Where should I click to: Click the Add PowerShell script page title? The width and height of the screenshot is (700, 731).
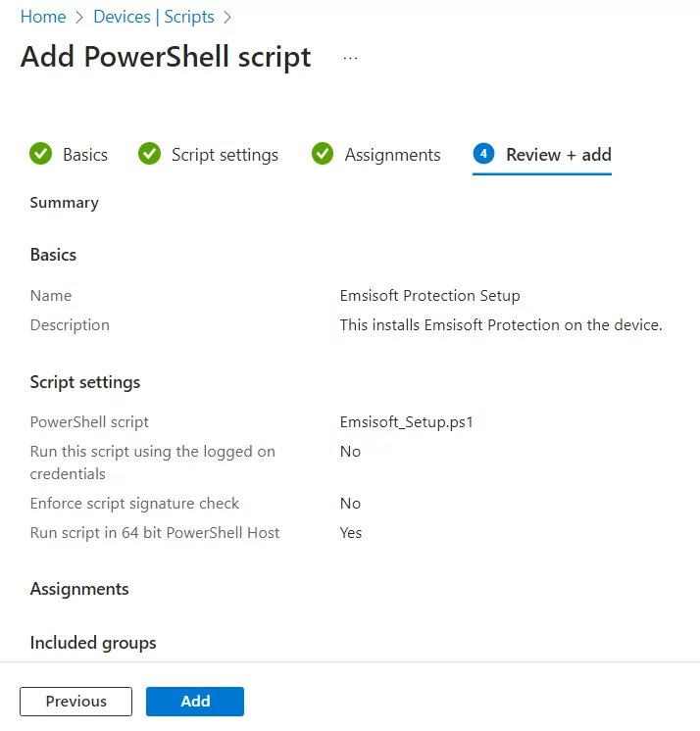coord(166,57)
